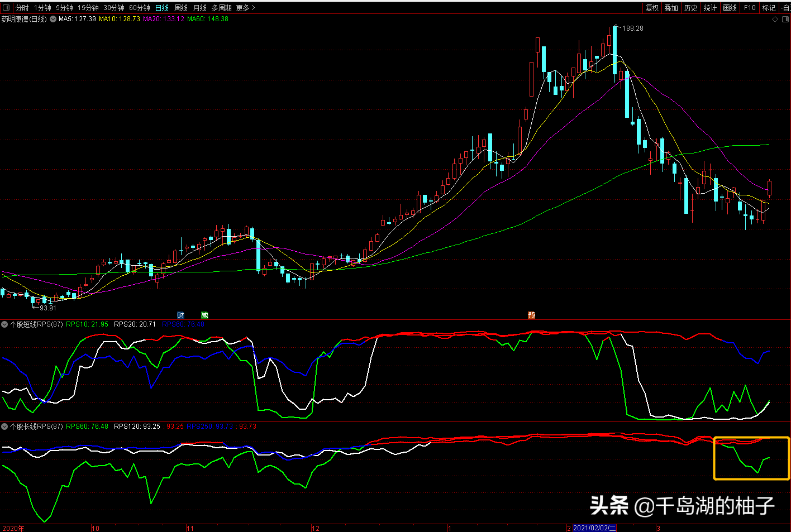The image size is (791, 532).
Task: Select the 日线 daily chart tab
Action: tap(162, 8)
